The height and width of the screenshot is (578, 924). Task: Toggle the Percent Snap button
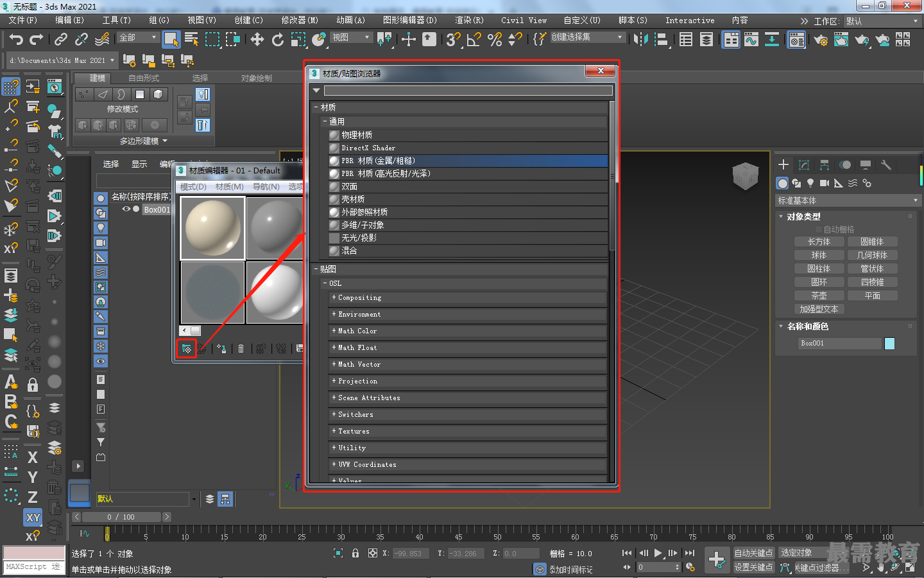point(495,40)
